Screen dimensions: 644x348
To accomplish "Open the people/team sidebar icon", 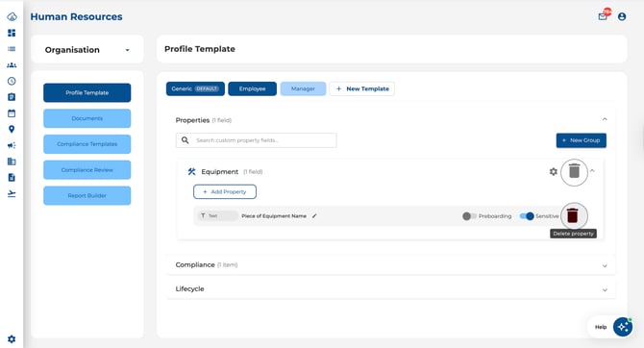I will [12, 65].
